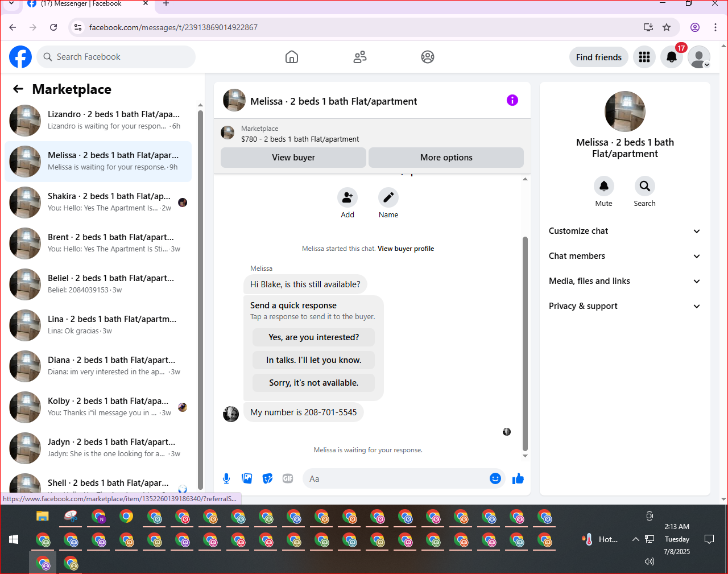Send quick response Yes, are you interested?
This screenshot has height=574, width=728.
coord(314,337)
